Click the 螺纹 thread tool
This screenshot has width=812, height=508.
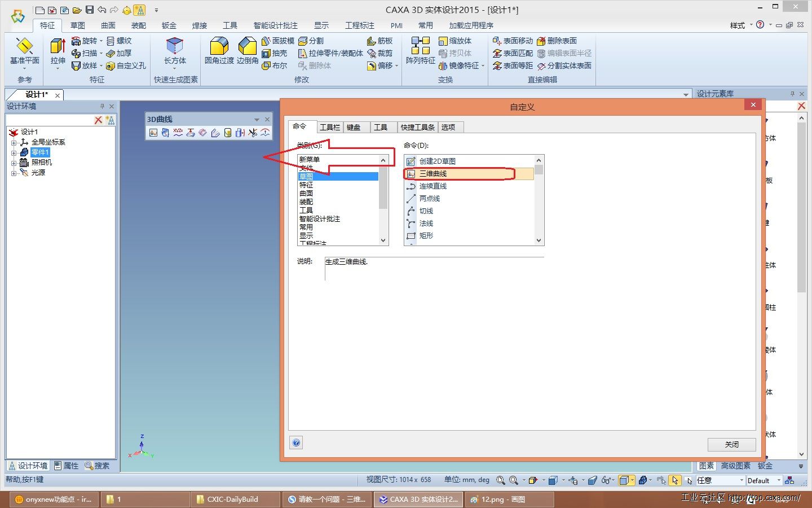(119, 41)
